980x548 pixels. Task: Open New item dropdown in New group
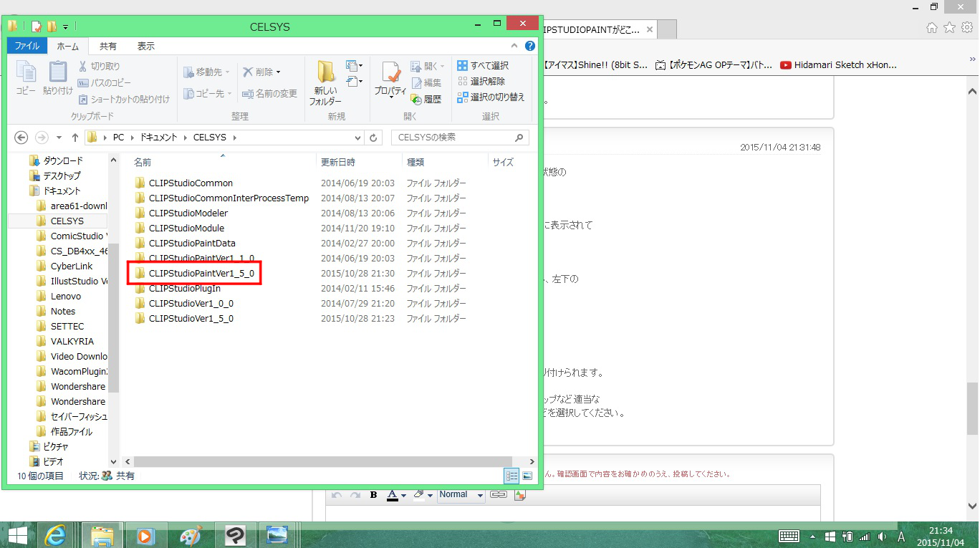point(355,66)
